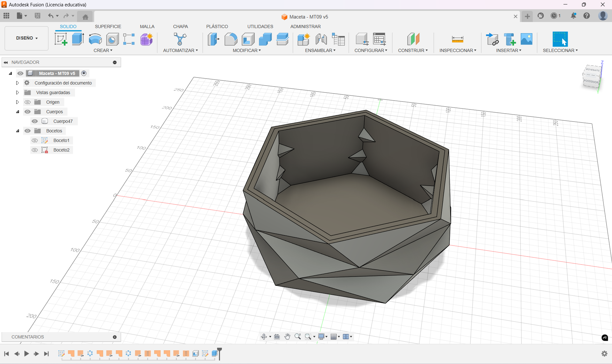Open the DISEÑO workspace dropdown
This screenshot has height=364, width=612.
(x=27, y=38)
